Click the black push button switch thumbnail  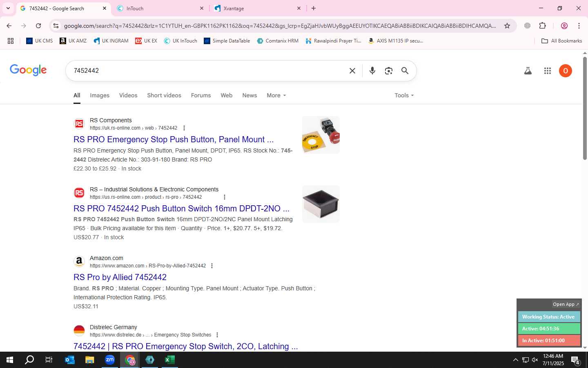pyautogui.click(x=321, y=204)
